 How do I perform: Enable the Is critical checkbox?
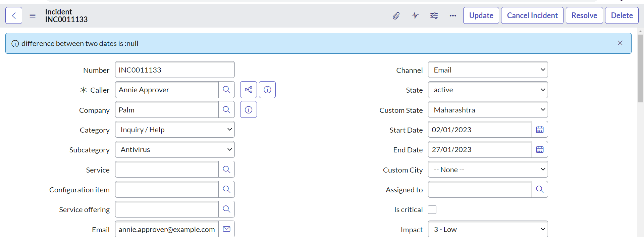432,209
